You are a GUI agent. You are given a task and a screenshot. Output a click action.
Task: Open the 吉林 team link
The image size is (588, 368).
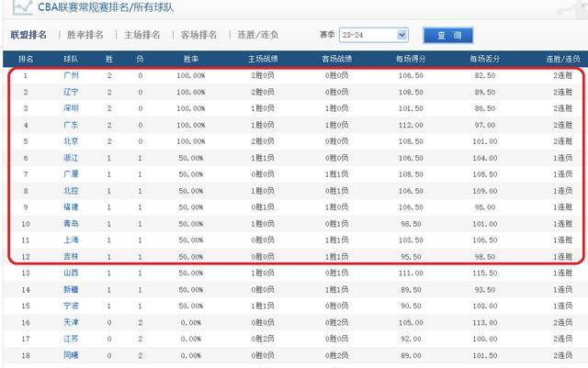pyautogui.click(x=71, y=257)
